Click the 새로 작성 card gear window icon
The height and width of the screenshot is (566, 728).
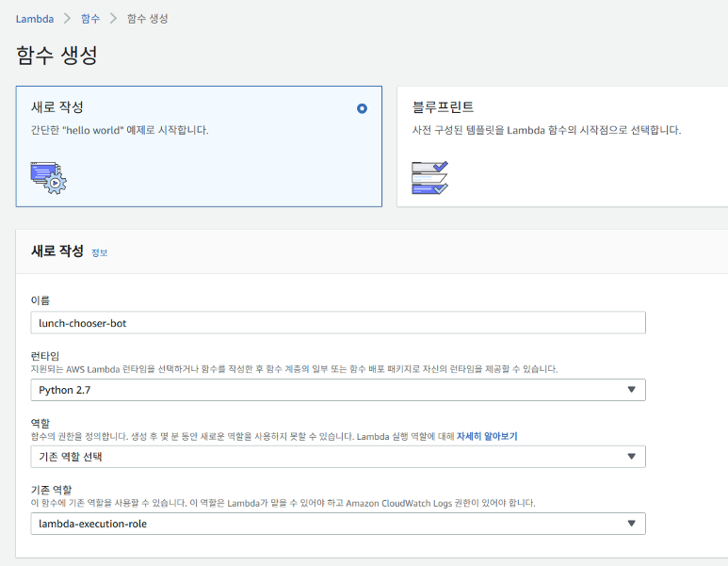48,177
